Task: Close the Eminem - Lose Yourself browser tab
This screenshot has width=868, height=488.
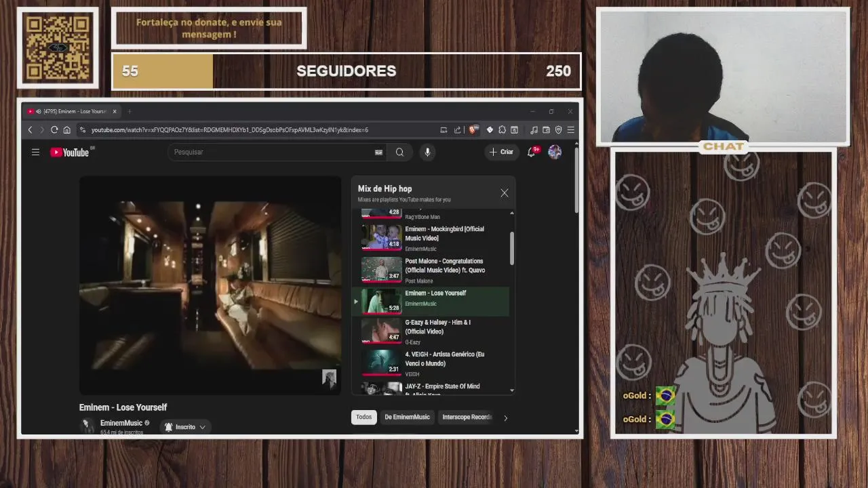Action: (115, 111)
